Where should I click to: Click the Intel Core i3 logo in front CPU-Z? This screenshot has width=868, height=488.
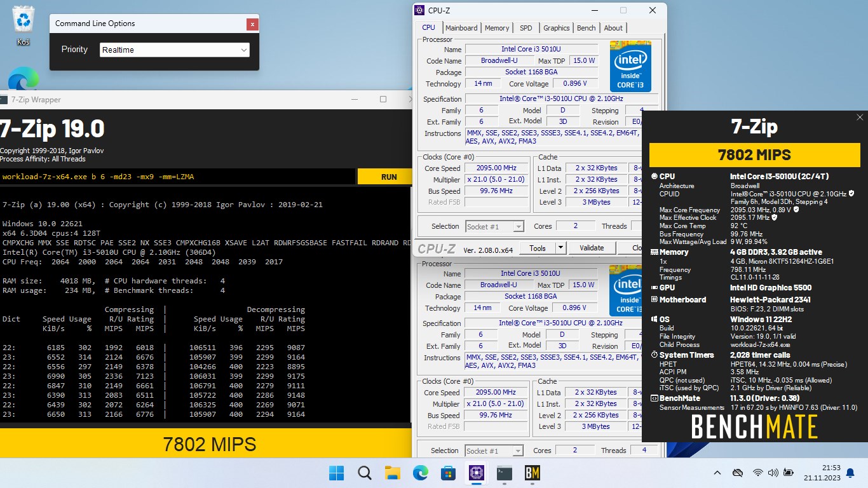(x=630, y=66)
